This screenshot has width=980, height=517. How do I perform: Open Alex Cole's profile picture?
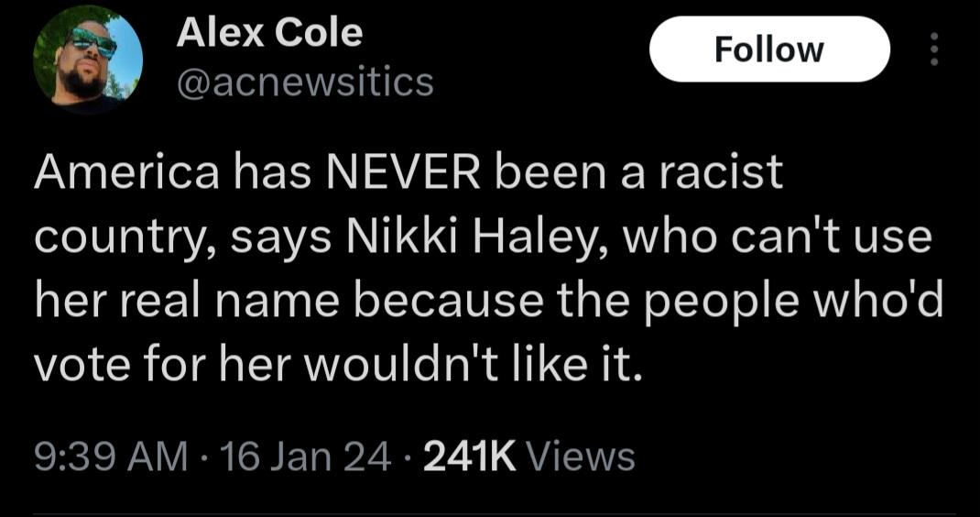coord(88,59)
